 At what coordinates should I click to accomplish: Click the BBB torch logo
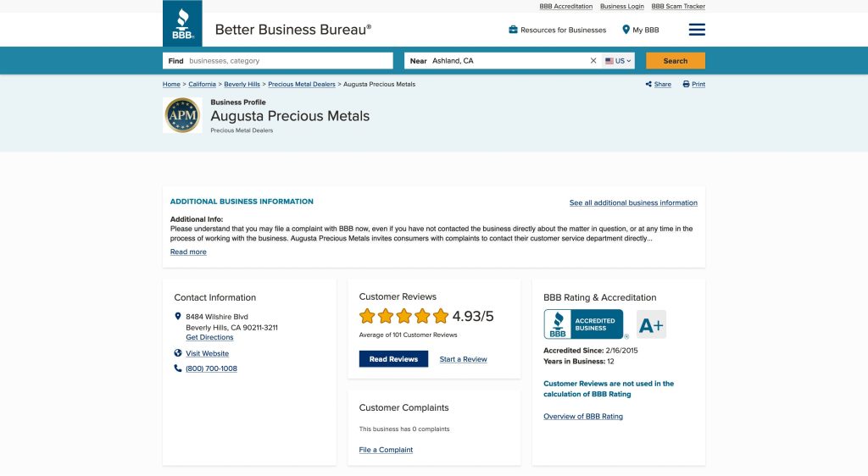click(182, 24)
